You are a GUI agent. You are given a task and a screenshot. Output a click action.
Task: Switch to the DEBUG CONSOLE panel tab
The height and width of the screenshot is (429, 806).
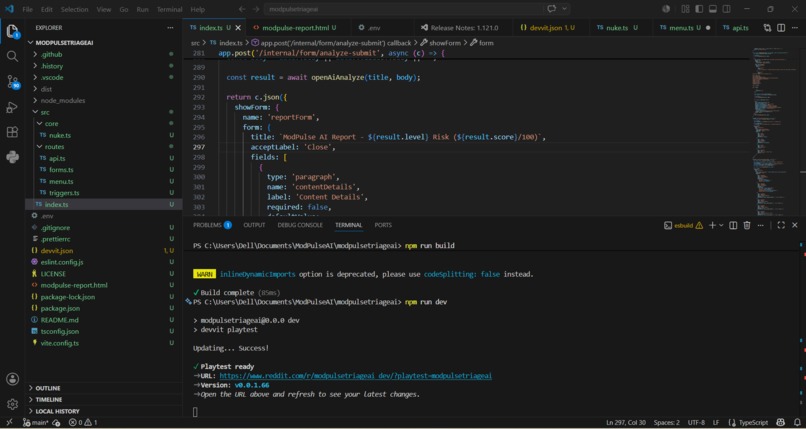point(300,225)
